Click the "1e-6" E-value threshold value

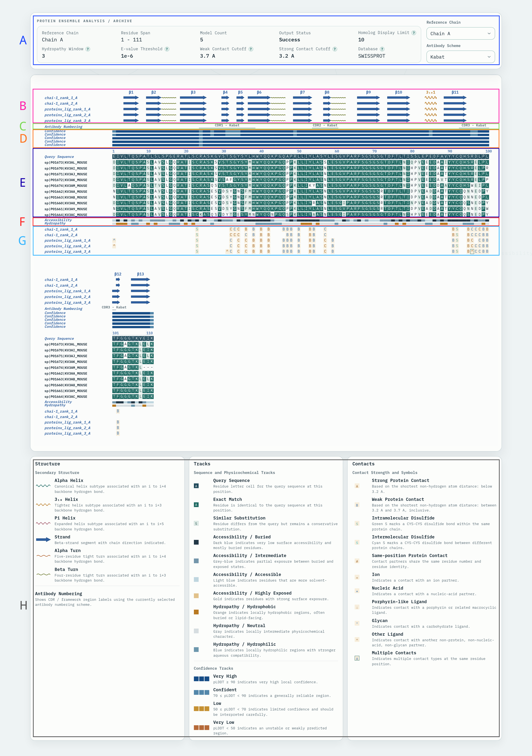coord(127,56)
